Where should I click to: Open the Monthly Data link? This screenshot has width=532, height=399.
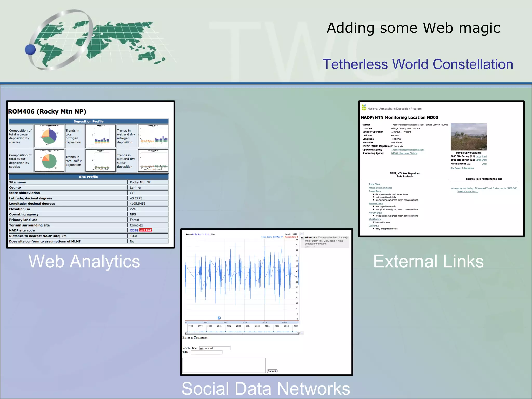[x=375, y=213]
